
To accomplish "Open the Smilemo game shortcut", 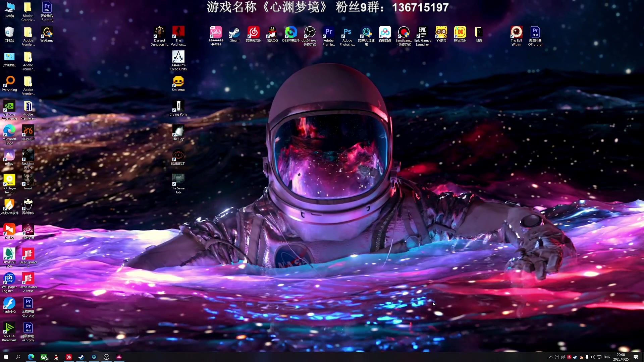I will click(178, 84).
